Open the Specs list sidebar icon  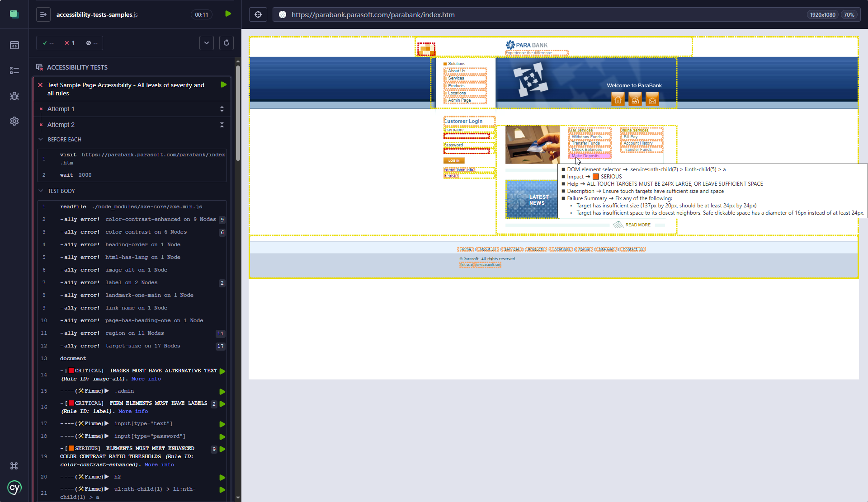[x=14, y=45]
